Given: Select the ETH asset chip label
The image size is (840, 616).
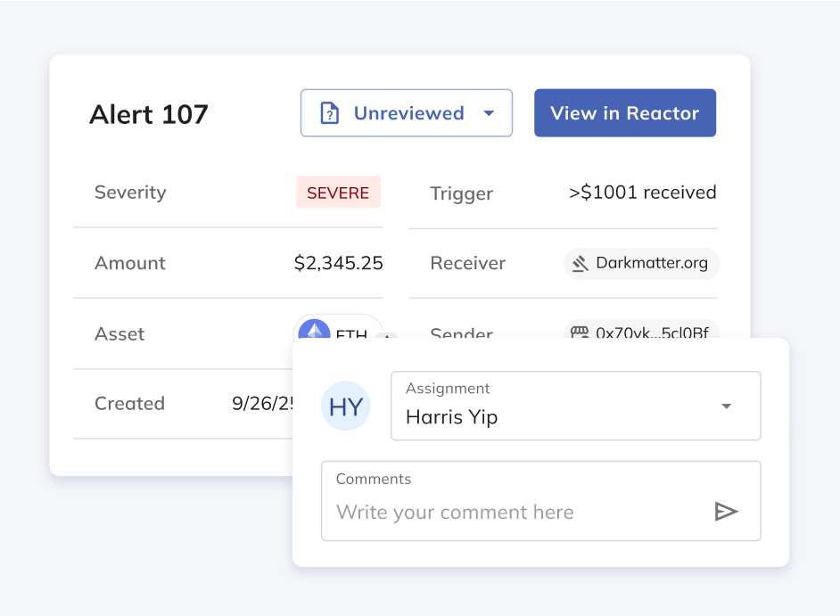Looking at the screenshot, I should [x=351, y=334].
